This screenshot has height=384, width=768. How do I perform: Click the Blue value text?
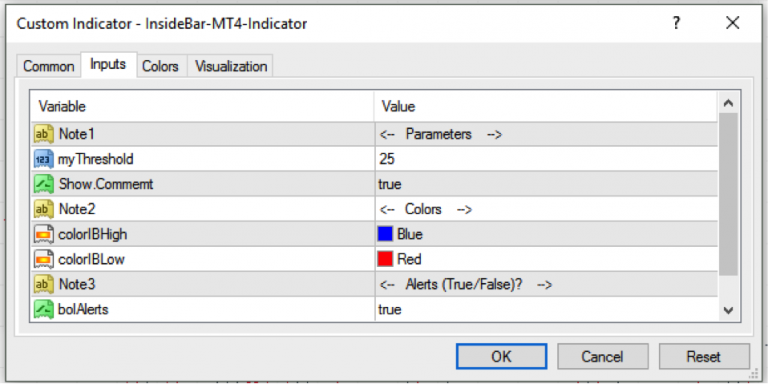[410, 234]
